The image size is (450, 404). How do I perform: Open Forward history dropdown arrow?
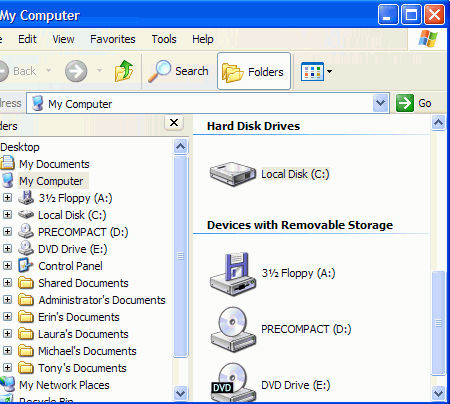99,70
